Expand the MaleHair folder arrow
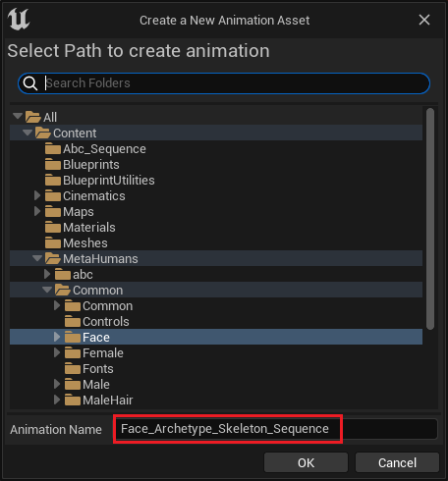This screenshot has width=448, height=481. [57, 400]
